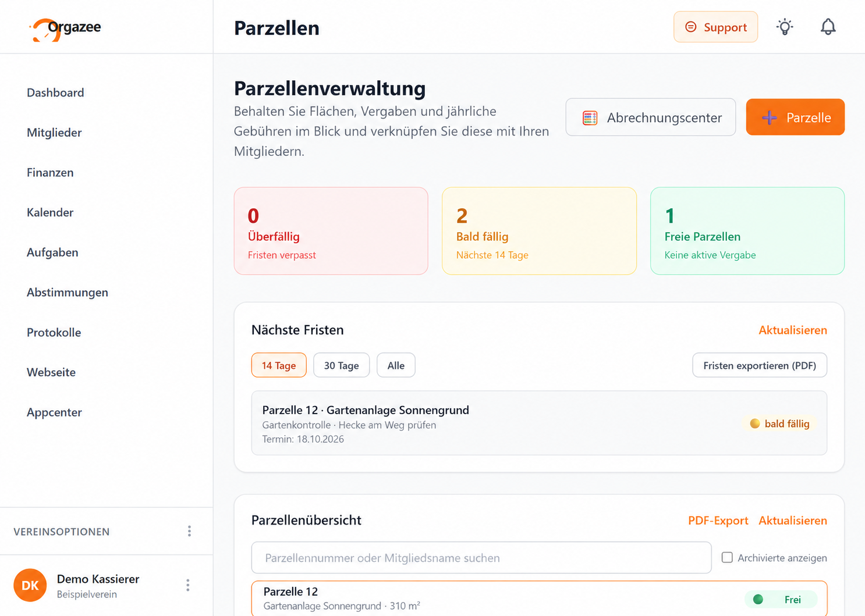Open Demo Kassierer account options menu
This screenshot has width=865, height=616.
point(187,585)
